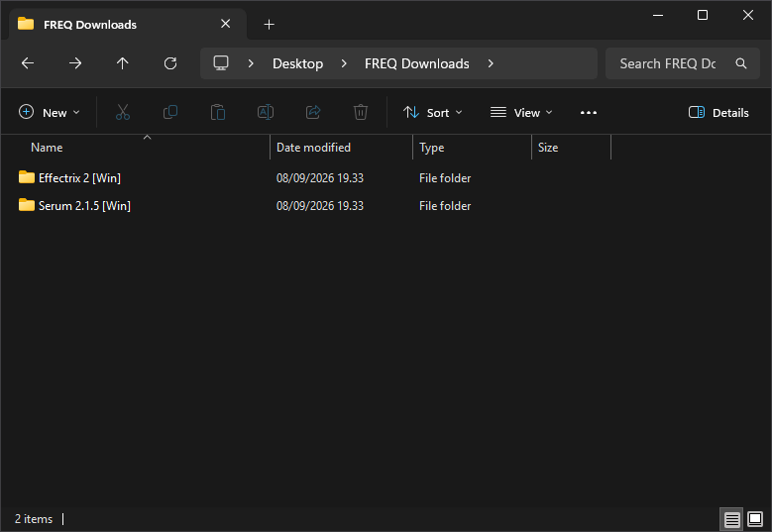The width and height of the screenshot is (772, 532).
Task: Expand chevron after the monitor icon
Action: click(251, 63)
